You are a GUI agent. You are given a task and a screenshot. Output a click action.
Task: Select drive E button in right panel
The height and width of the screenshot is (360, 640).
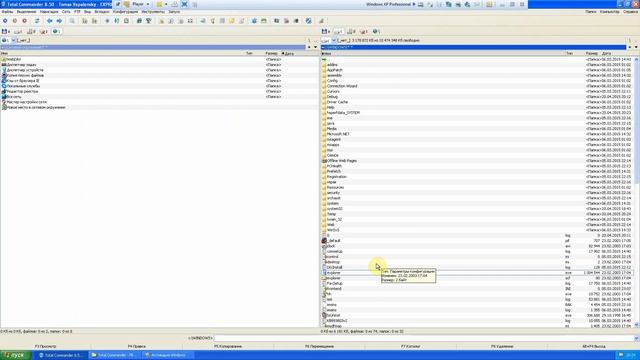click(364, 31)
